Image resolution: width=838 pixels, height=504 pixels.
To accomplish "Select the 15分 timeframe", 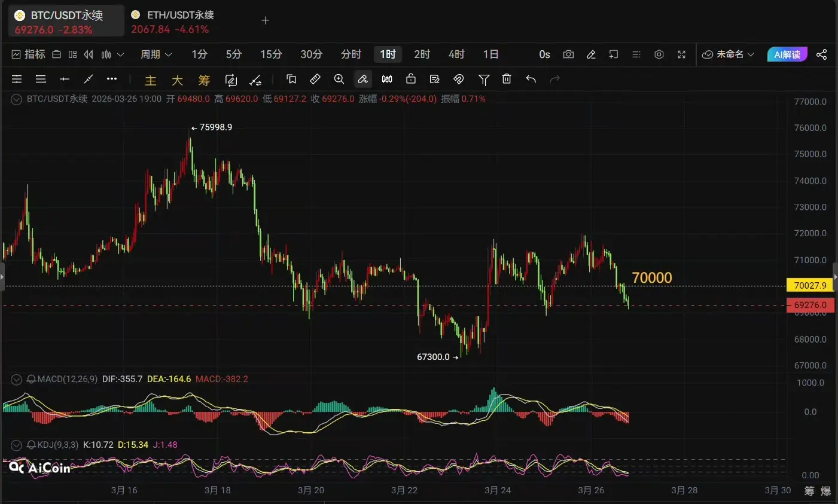I will coord(271,54).
